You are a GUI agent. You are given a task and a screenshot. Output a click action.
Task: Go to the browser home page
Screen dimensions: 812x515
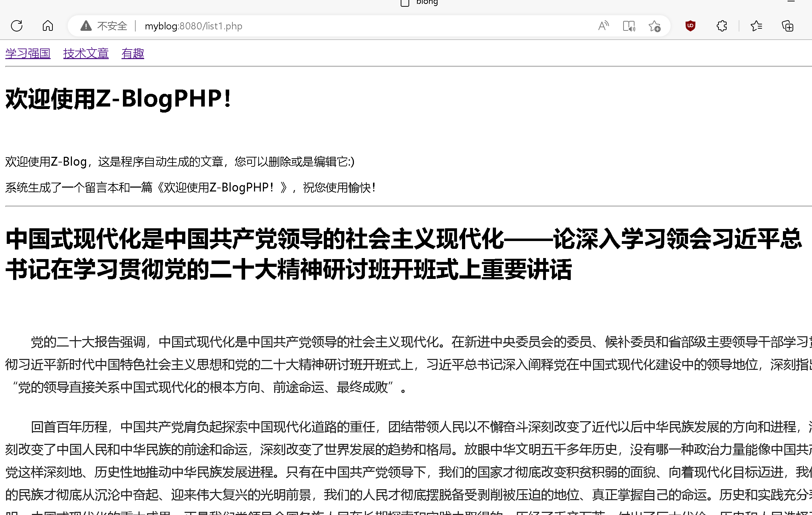48,26
